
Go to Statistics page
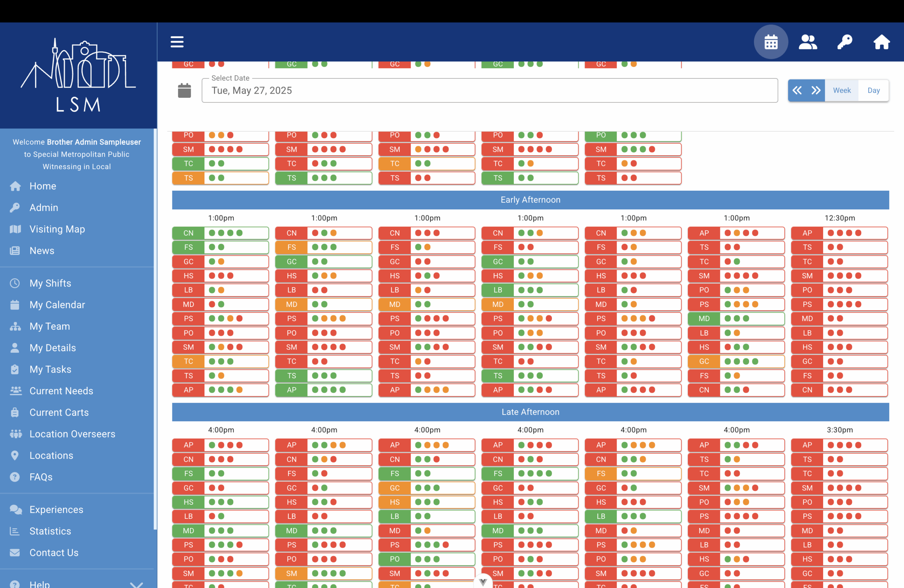click(50, 531)
